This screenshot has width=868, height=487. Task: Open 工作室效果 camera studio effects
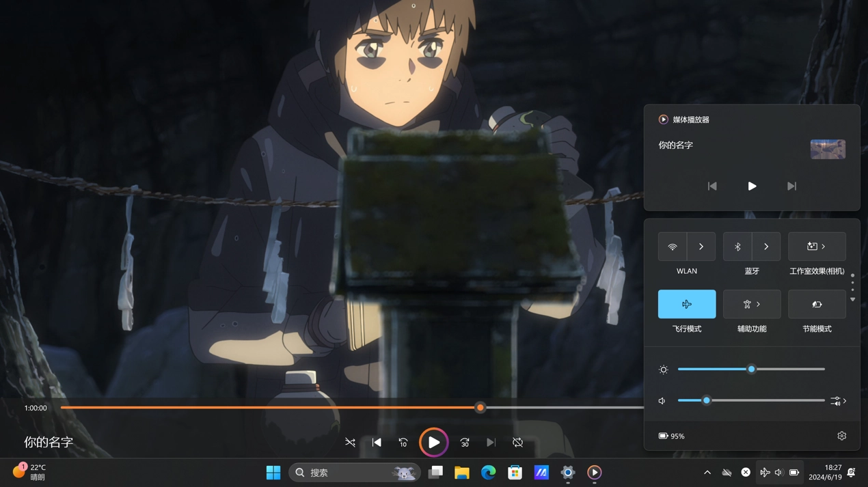point(817,247)
